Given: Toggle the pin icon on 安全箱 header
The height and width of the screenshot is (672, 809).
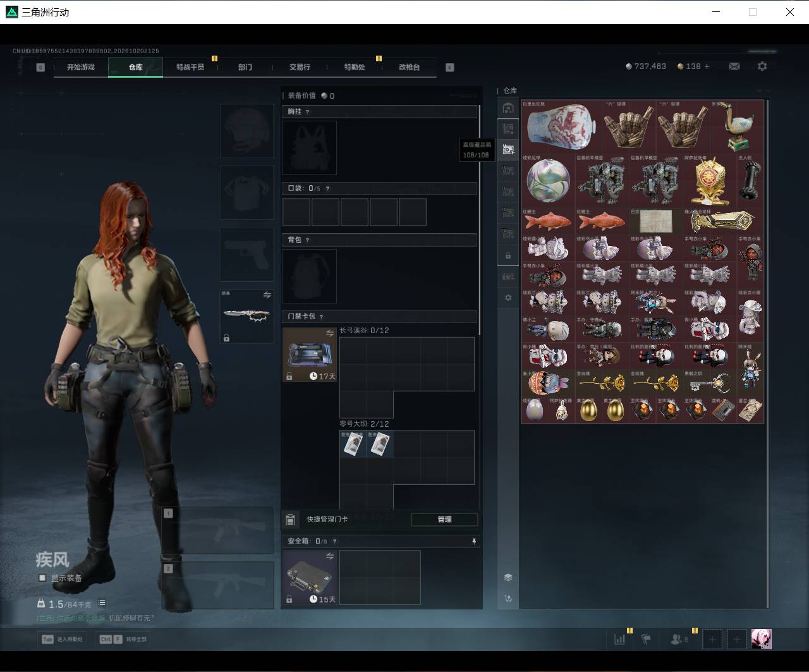Looking at the screenshot, I should click(474, 541).
